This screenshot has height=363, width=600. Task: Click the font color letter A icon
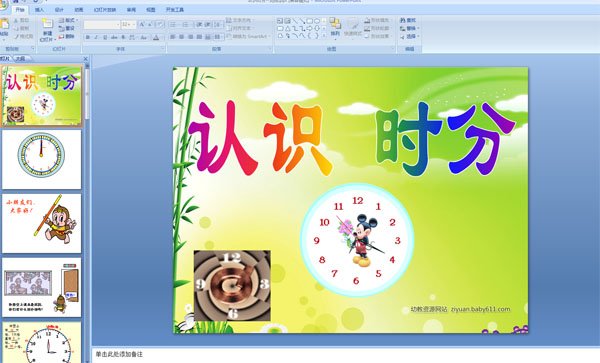(x=156, y=37)
